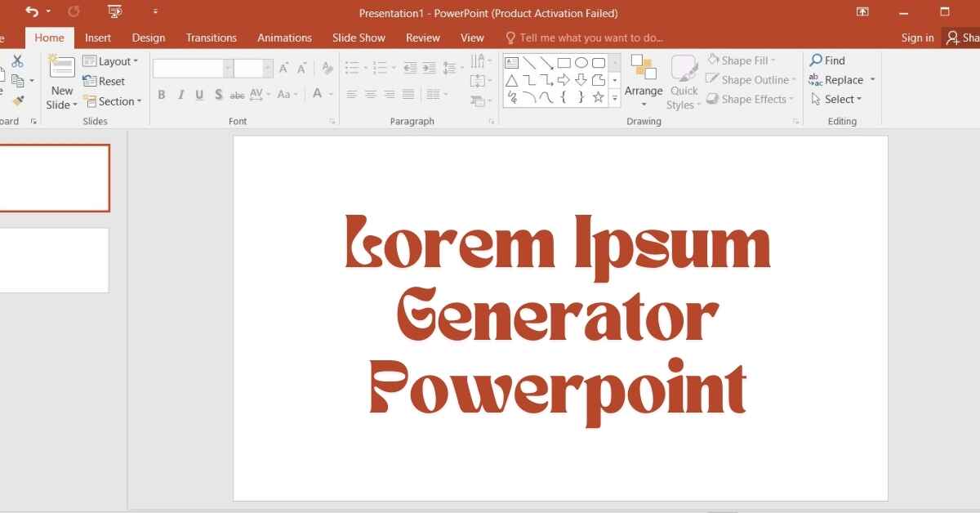This screenshot has height=513, width=980.
Task: Start slideshow from beginning via quick access icon
Action: click(x=115, y=12)
